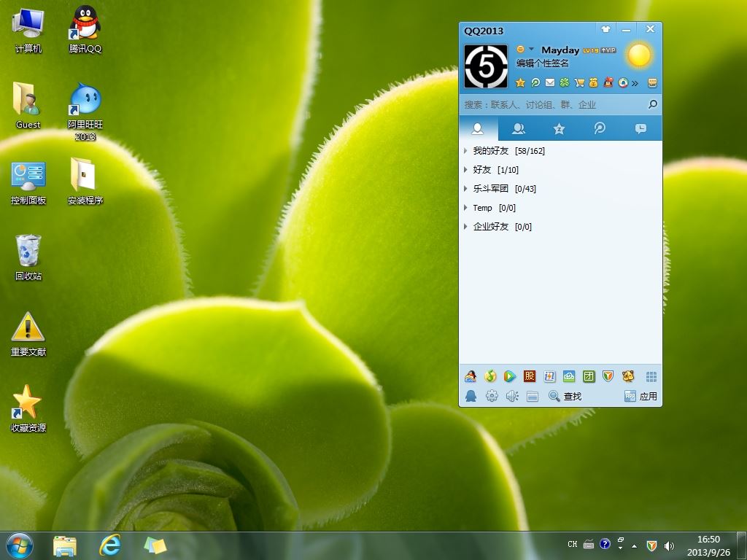Viewport: 747px width, 560px height.
Task: Click the contact search field
Action: (x=553, y=104)
